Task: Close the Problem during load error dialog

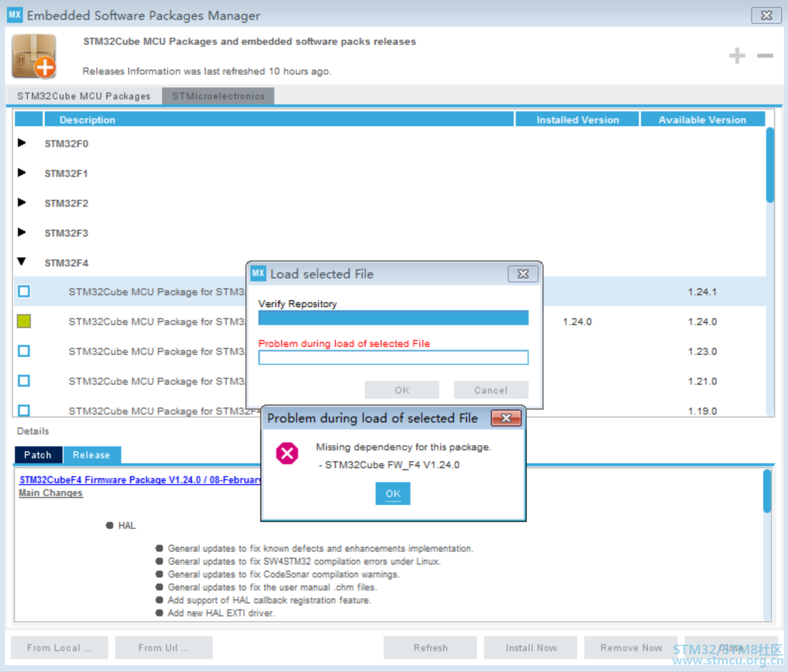Action: 506,418
